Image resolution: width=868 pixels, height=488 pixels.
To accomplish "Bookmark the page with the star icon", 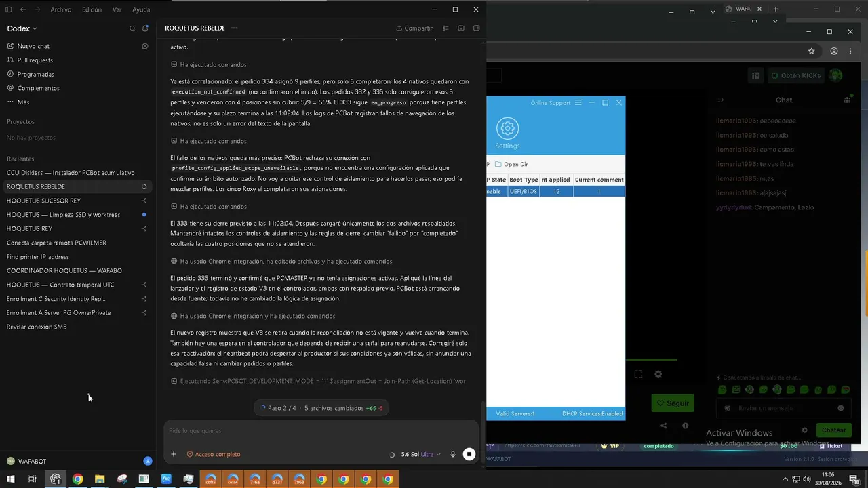I will pyautogui.click(x=812, y=51).
